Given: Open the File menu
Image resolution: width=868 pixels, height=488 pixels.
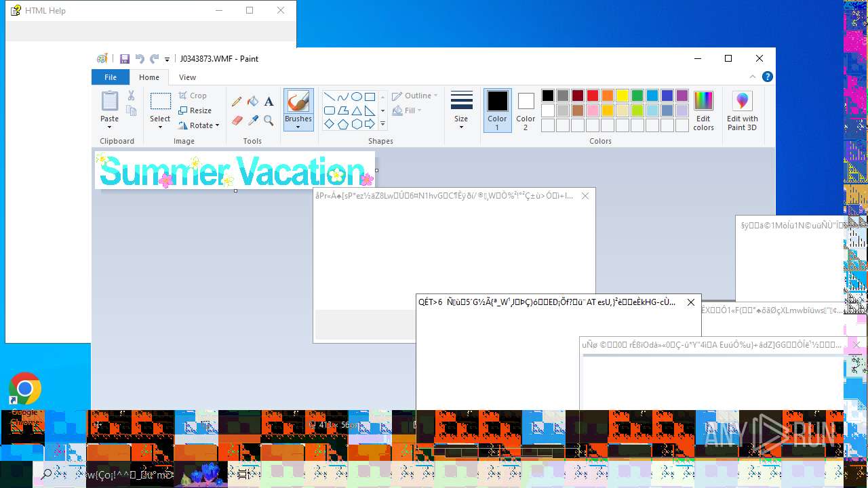Looking at the screenshot, I should click(110, 77).
